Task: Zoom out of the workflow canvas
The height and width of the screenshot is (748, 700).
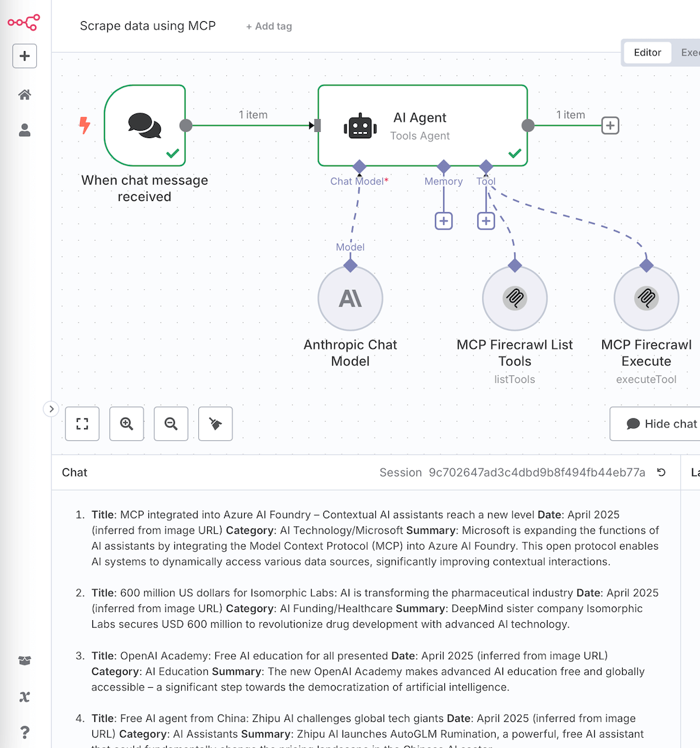Action: pyautogui.click(x=171, y=423)
